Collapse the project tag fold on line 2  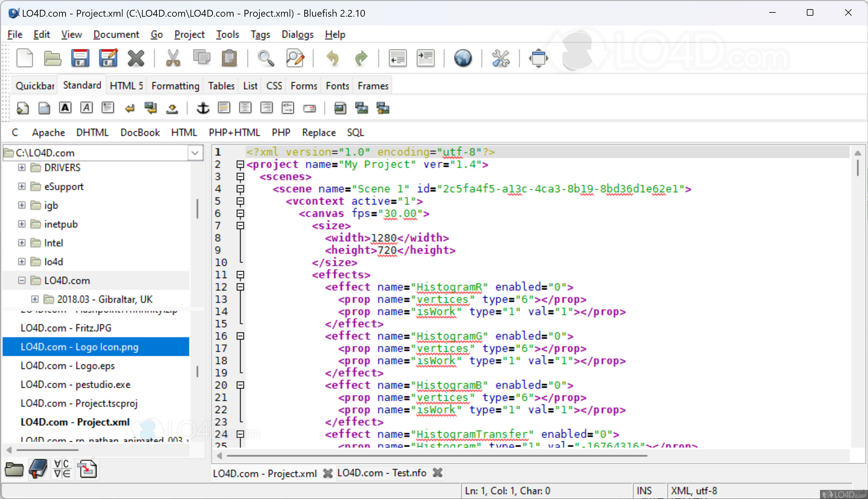(x=240, y=165)
